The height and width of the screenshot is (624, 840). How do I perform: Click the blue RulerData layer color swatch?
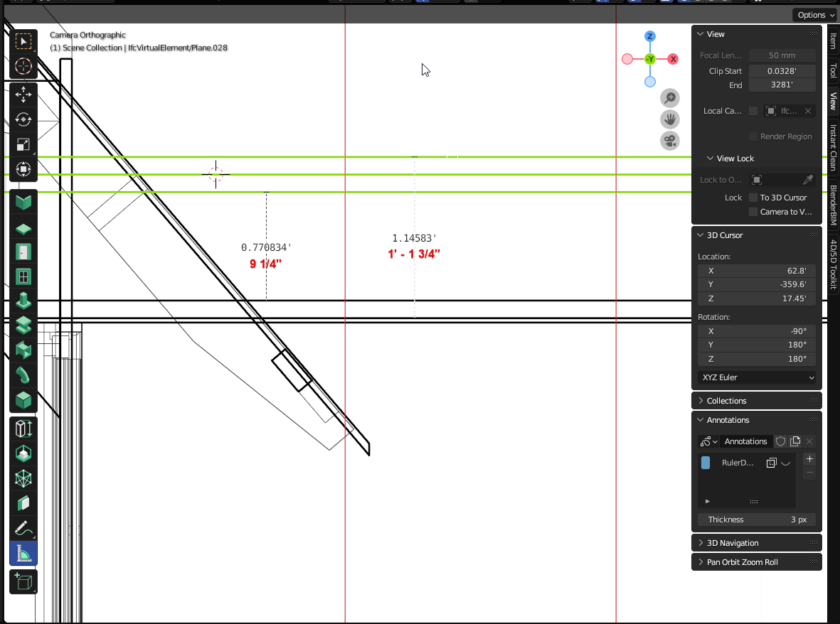click(x=706, y=463)
